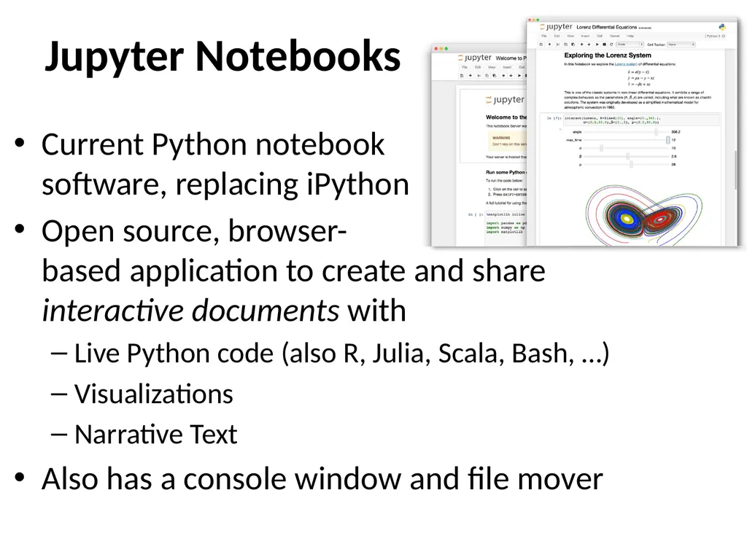Follow the Lorenz system hyperlink
This screenshot has width=747, height=560.
click(x=625, y=64)
